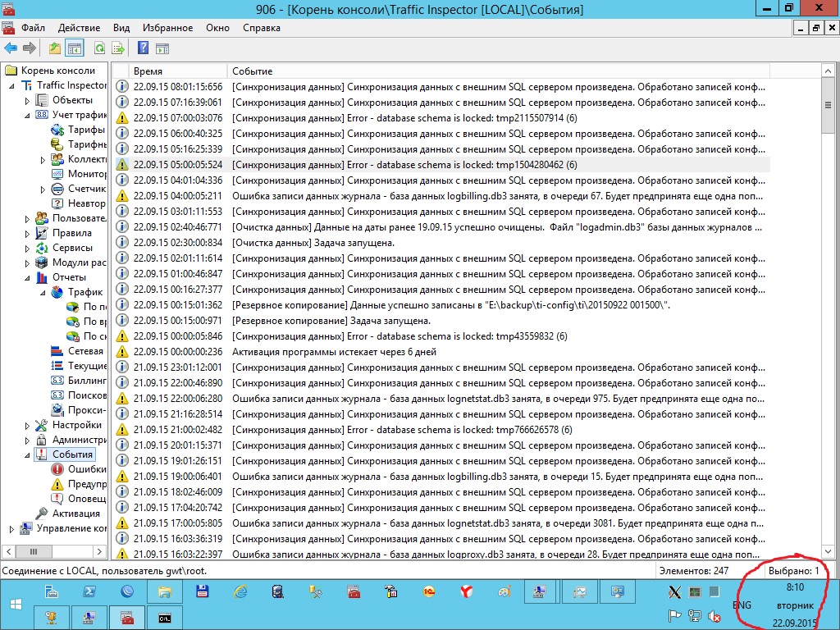The height and width of the screenshot is (630, 840).
Task: Click warning icon of the 07:00:03:076 event
Action: pyautogui.click(x=122, y=118)
